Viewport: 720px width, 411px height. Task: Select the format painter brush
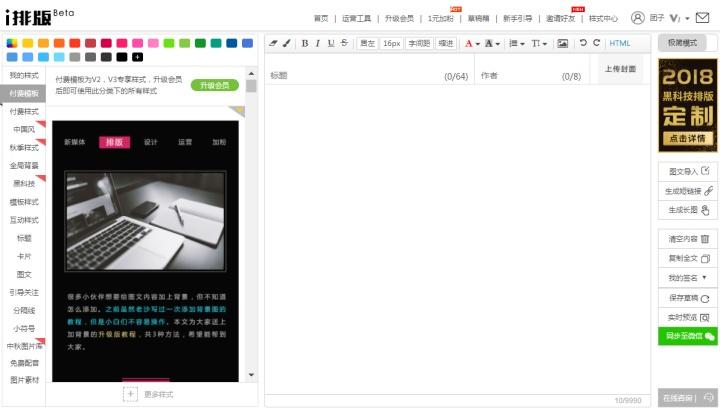pyautogui.click(x=287, y=43)
